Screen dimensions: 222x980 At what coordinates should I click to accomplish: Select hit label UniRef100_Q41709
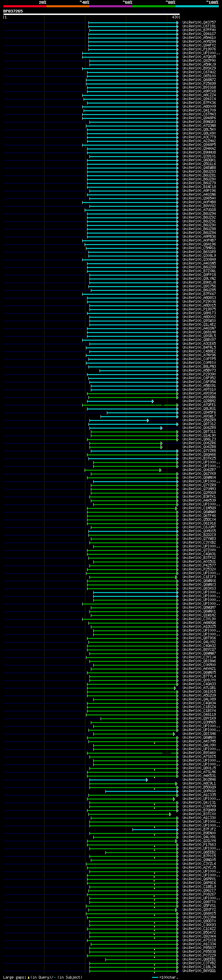pos(199,110)
